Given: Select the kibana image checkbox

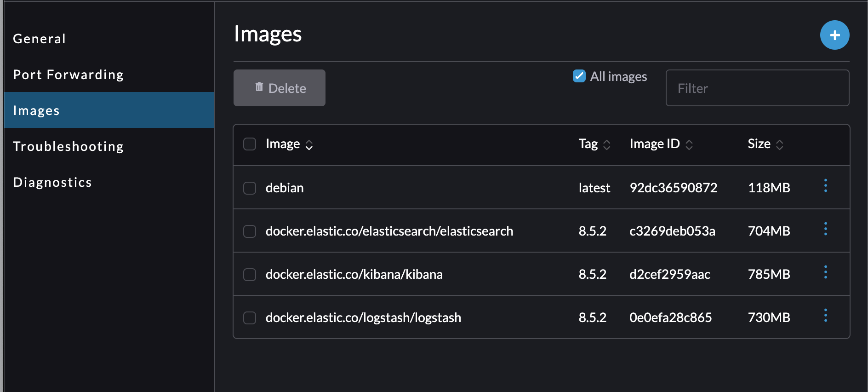Looking at the screenshot, I should (x=250, y=275).
